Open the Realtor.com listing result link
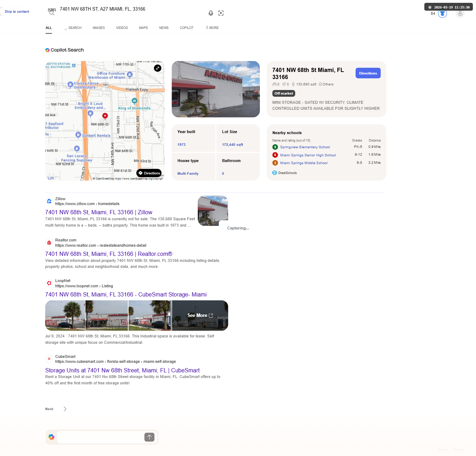Screen dimensions: 476x456 [109, 254]
